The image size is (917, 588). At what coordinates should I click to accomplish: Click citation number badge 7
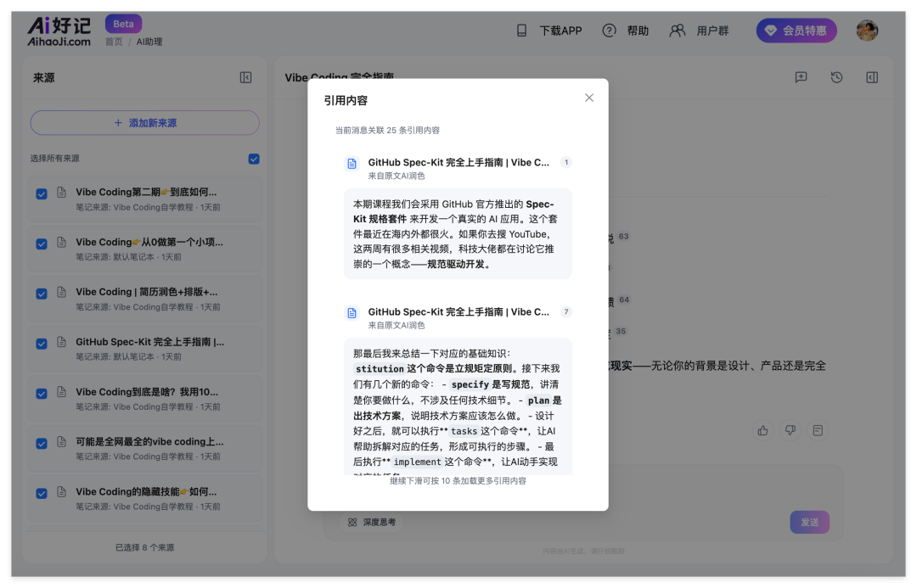[x=566, y=312]
